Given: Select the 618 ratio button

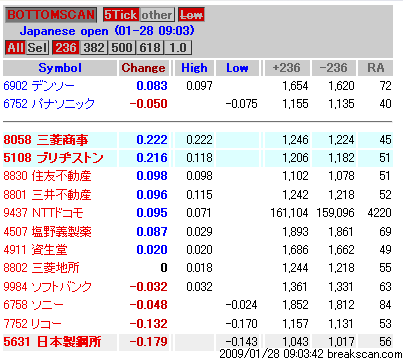Looking at the screenshot, I should (x=150, y=48).
